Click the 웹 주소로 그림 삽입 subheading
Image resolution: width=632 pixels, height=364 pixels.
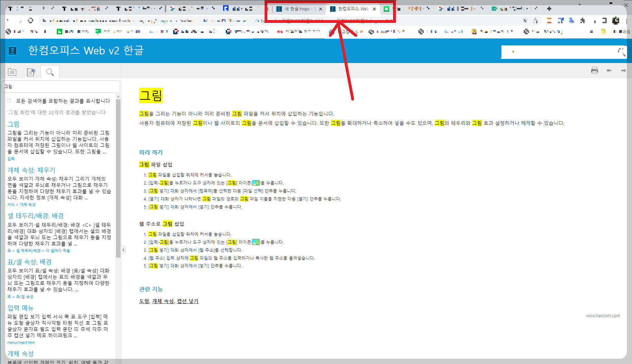162,224
